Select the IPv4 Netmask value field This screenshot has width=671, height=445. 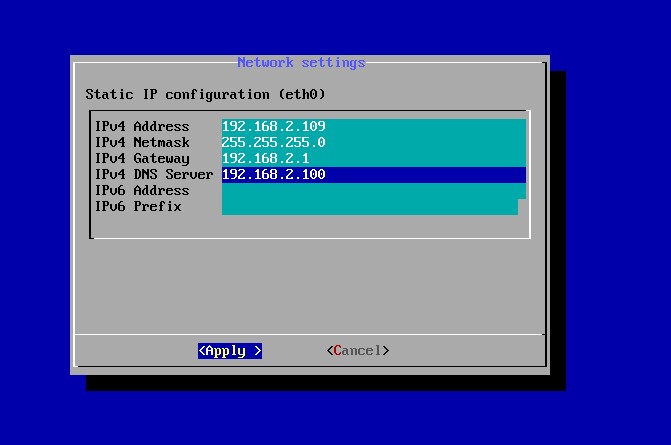coord(372,143)
